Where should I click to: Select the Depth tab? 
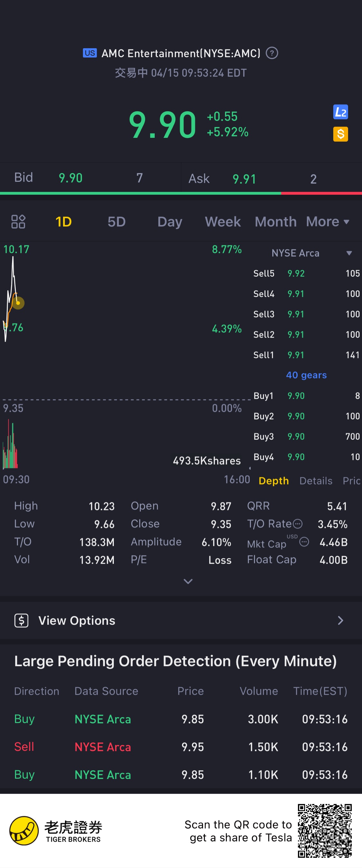tap(274, 480)
